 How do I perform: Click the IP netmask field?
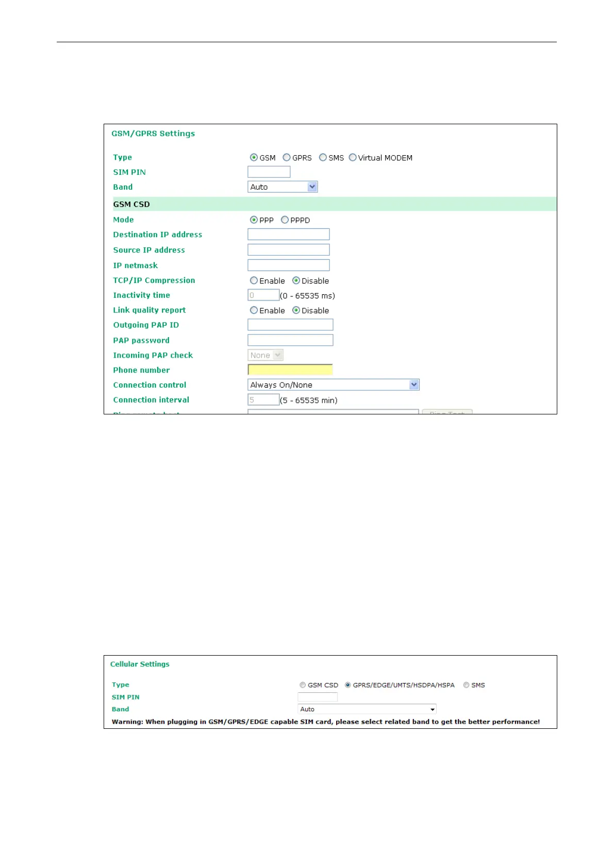(x=289, y=265)
